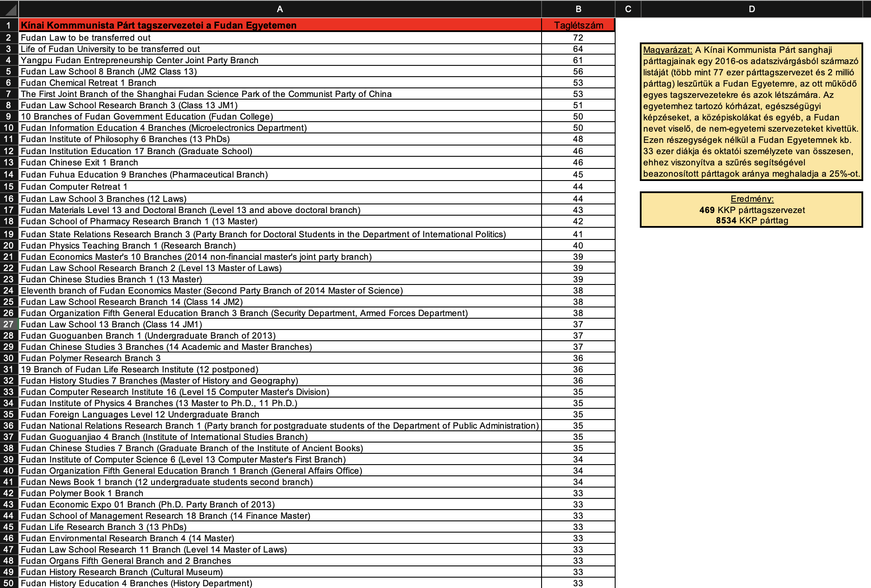Click '19 Branch of Fudan Life Research Institute' cell
The image size is (871, 588).
coord(280,369)
